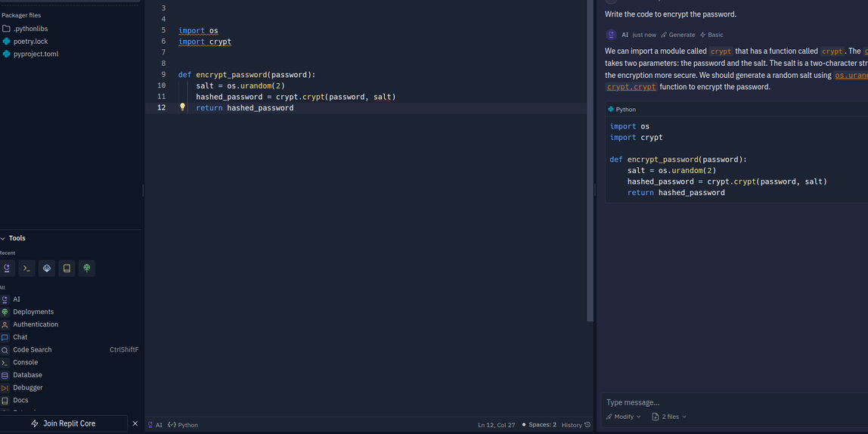Open the Deployments icon in Recent tools
The height and width of the screenshot is (434, 868).
point(86,268)
